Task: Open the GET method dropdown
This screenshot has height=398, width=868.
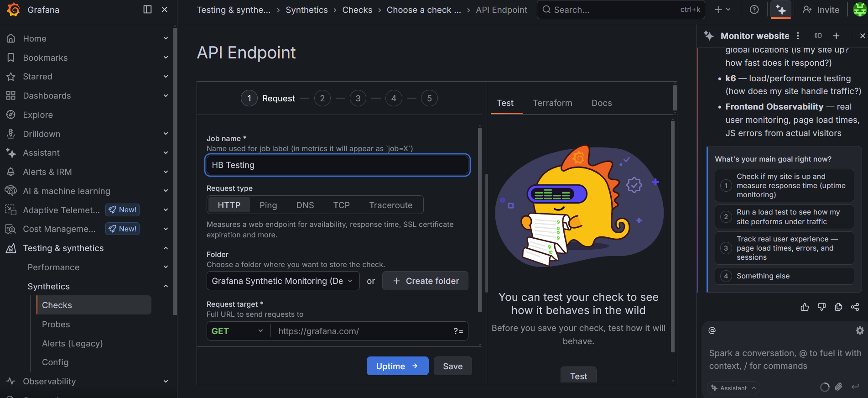Action: pyautogui.click(x=238, y=331)
